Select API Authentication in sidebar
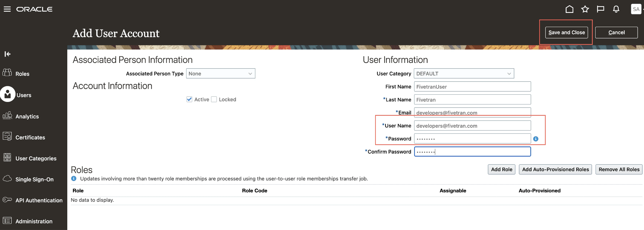The width and height of the screenshot is (644, 230). coord(39,200)
